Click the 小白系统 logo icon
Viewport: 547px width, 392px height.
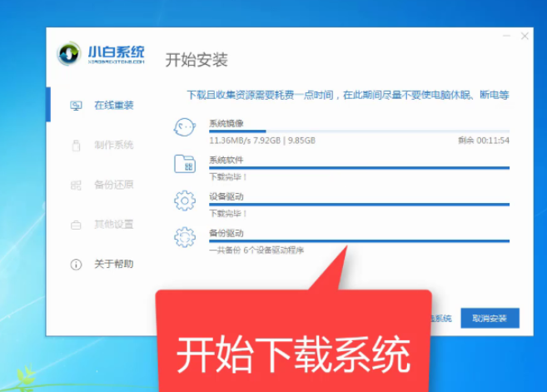pyautogui.click(x=69, y=55)
